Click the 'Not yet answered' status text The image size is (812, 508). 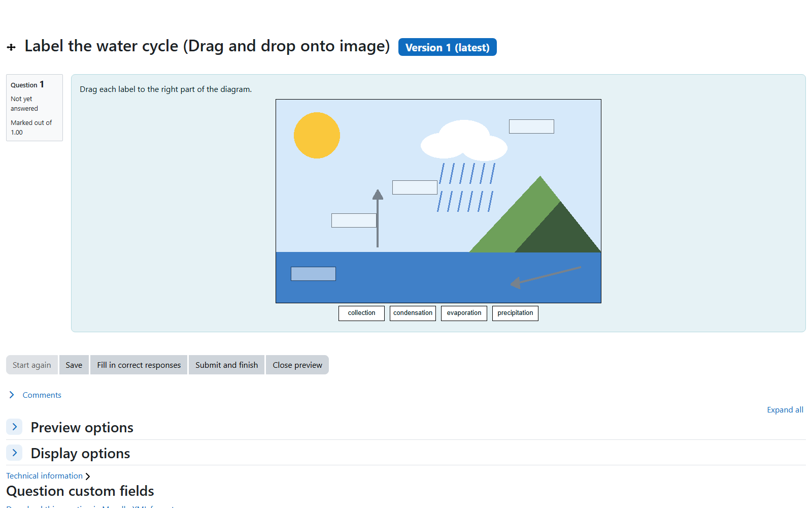point(24,104)
